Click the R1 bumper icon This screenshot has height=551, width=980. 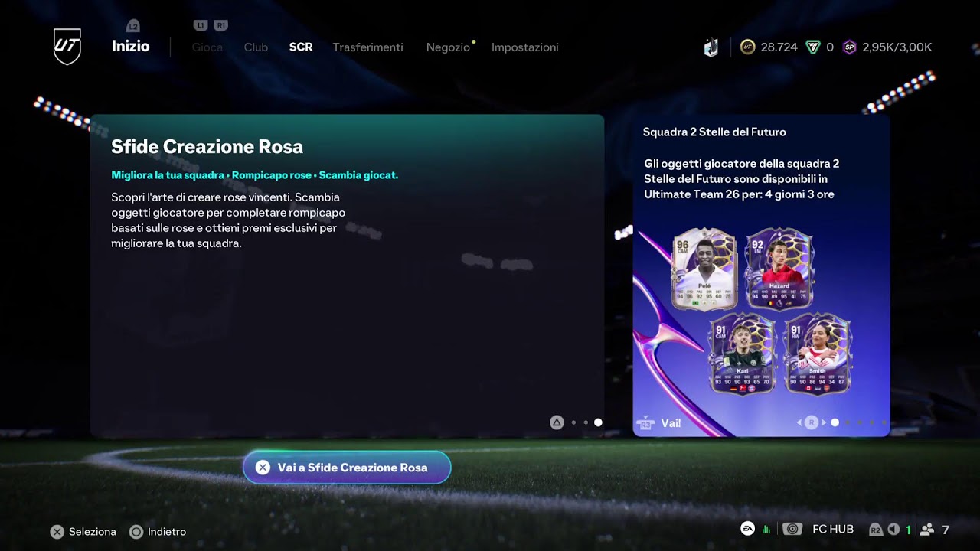coord(221,25)
